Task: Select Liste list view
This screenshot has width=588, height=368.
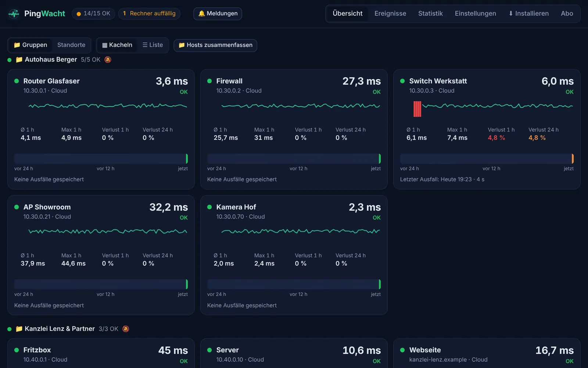Action: (153, 45)
